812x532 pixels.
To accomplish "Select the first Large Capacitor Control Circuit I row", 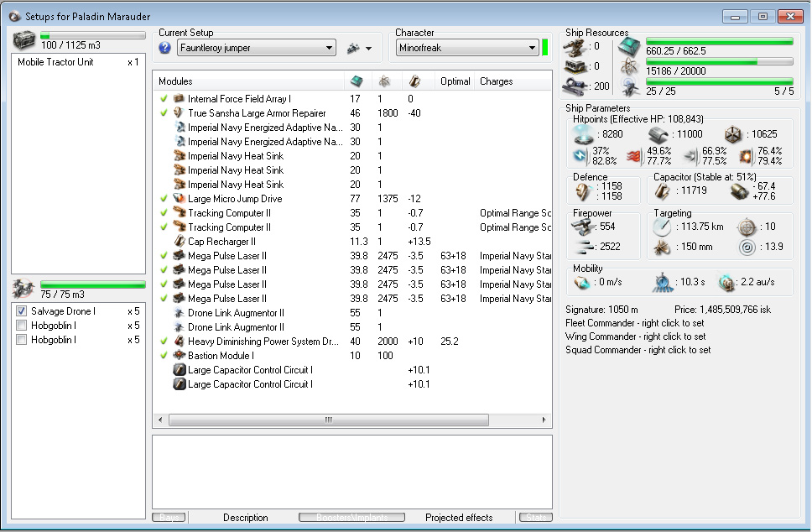I will click(352, 370).
